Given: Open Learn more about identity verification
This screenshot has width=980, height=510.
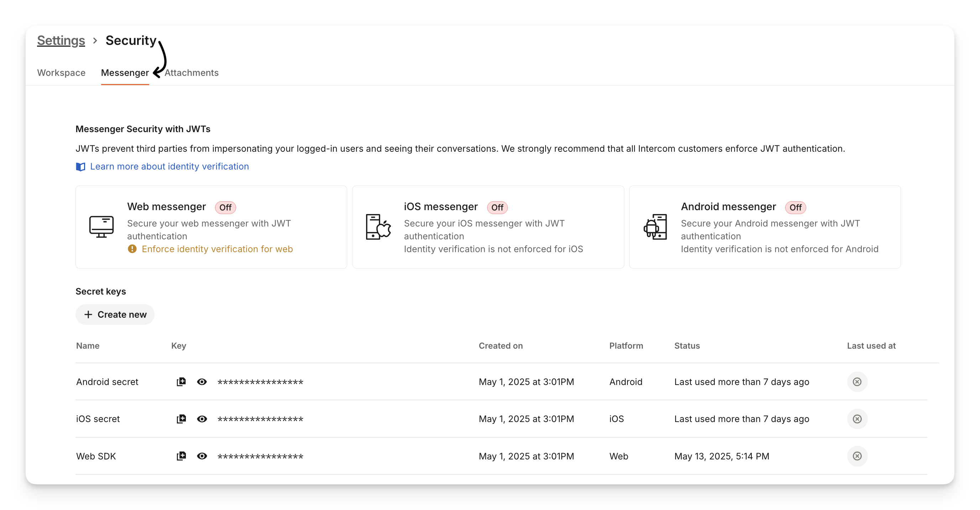Looking at the screenshot, I should click(169, 166).
